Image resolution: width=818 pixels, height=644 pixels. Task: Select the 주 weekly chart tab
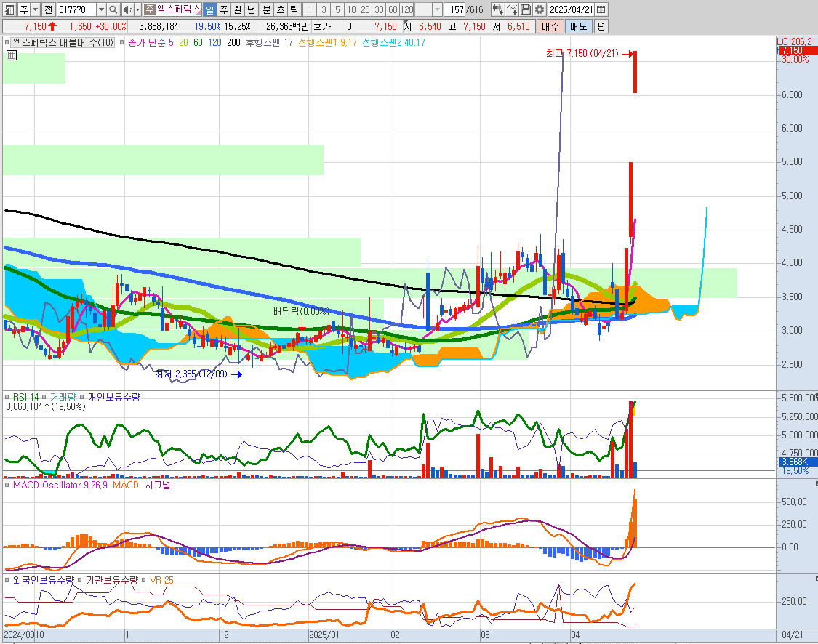[x=224, y=9]
